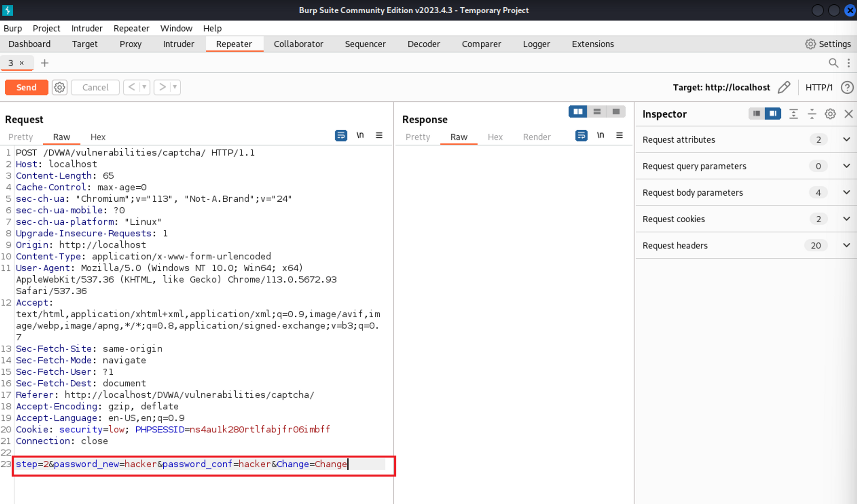Viewport: 857px width, 504px height.
Task: Expand Request body parameters section
Action: pos(846,193)
